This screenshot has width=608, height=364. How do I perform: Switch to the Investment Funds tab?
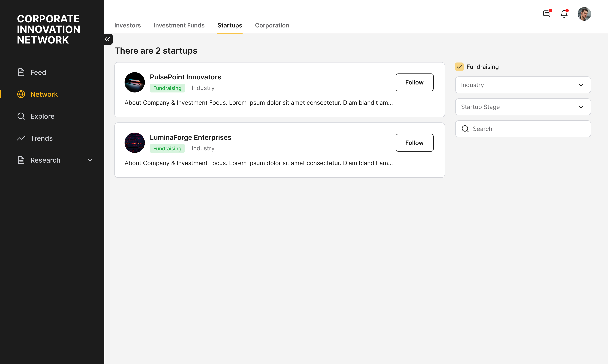[179, 25]
